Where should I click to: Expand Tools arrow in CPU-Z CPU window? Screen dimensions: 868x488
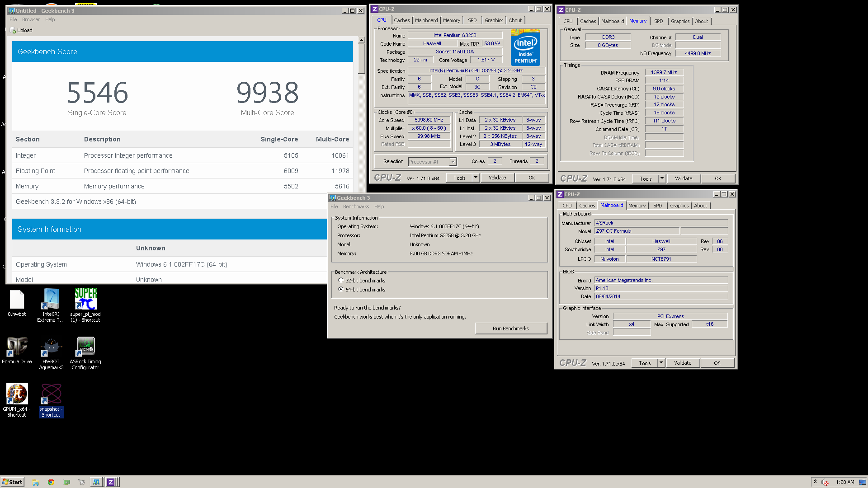(476, 178)
